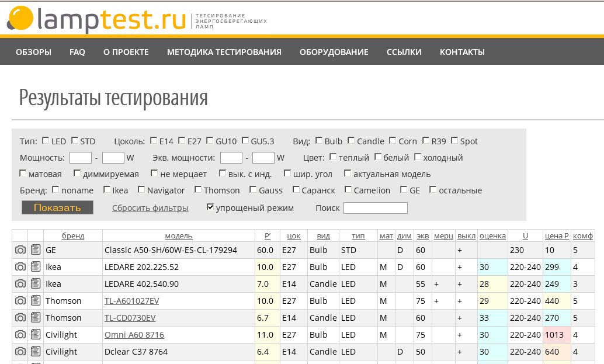Click camera icon for Civilight Omni A60 8716
This screenshot has height=364, width=604.
(x=19, y=335)
